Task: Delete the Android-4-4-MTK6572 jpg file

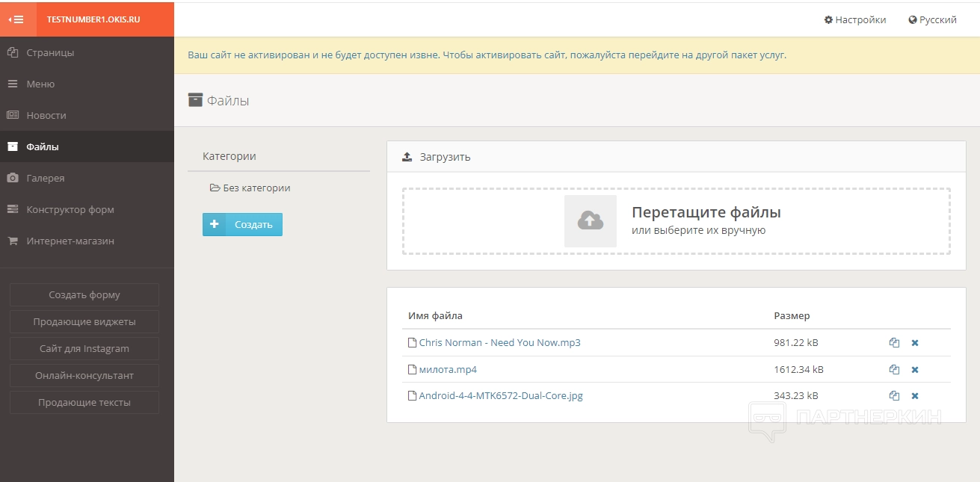Action: 915,396
